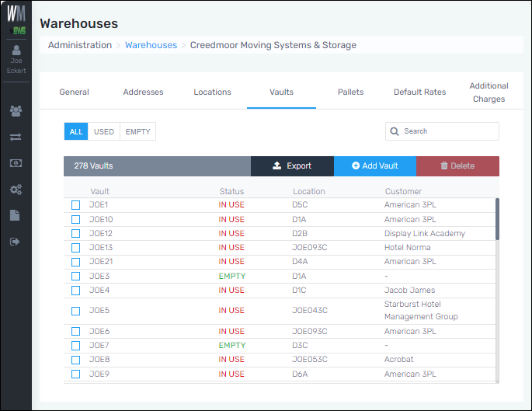Viewport: 532px width, 411px height.
Task: Tick the checkbox for vault JOE1
Action: click(x=75, y=205)
